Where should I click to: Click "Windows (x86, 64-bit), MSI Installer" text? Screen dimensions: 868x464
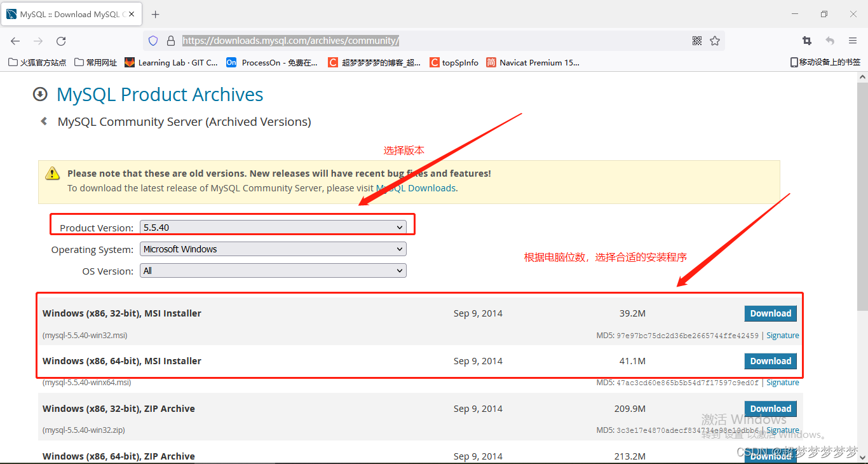tap(122, 361)
